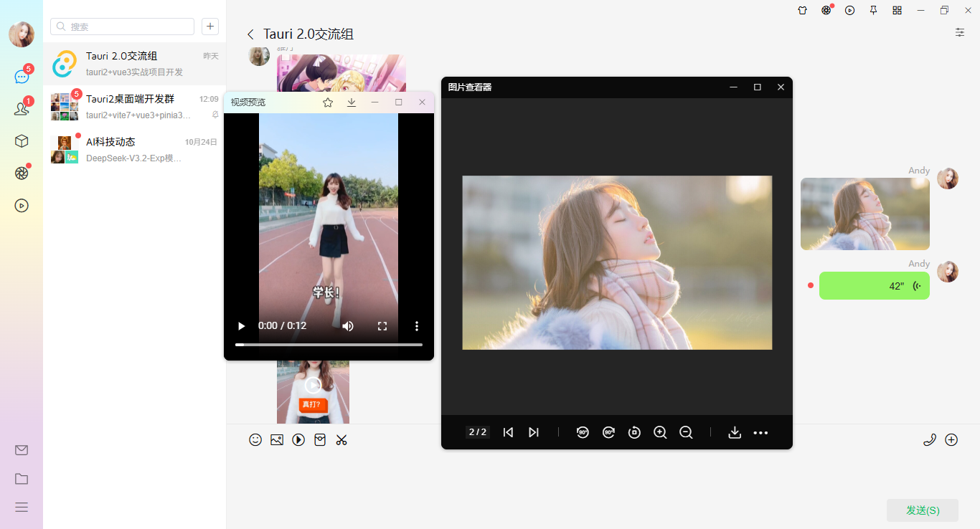This screenshot has width=980, height=529.
Task: Open the red packet icon
Action: click(x=320, y=439)
